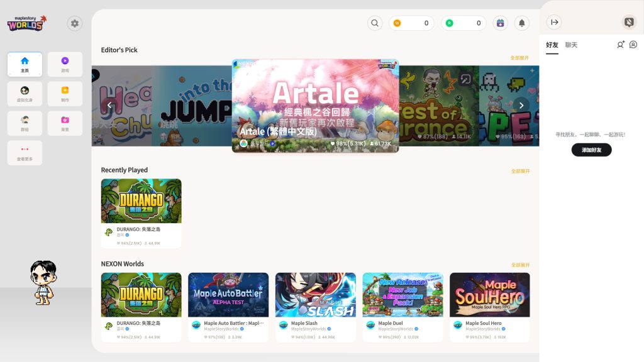Switch to the 好友 friends tab
Viewport: 644px width, 362px height.
tap(552, 45)
